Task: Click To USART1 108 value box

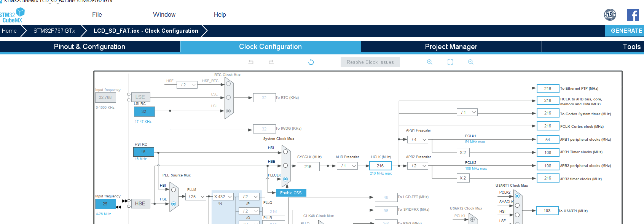Action: coord(547,211)
